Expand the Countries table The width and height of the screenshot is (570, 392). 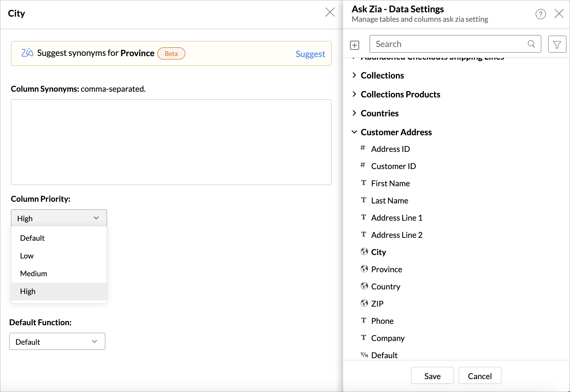tap(354, 113)
